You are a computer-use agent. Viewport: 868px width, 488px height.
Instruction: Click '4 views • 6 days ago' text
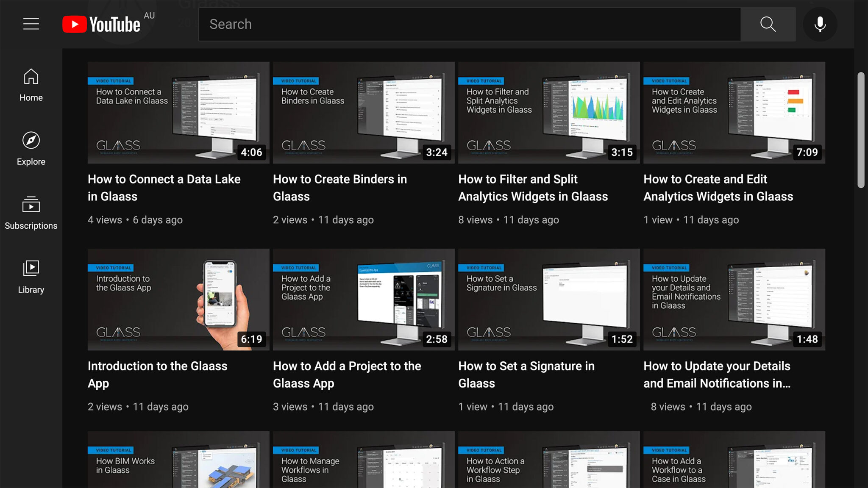tap(135, 220)
